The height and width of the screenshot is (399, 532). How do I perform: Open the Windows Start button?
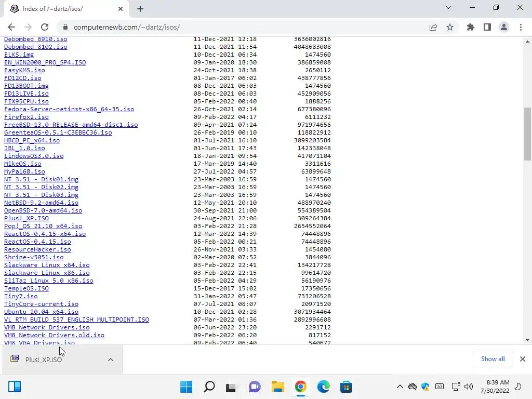coord(186,387)
